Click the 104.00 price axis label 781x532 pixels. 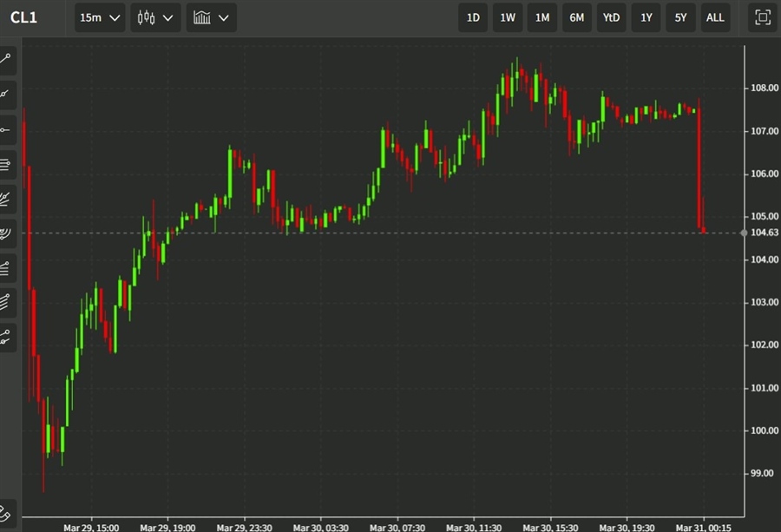[764, 259]
